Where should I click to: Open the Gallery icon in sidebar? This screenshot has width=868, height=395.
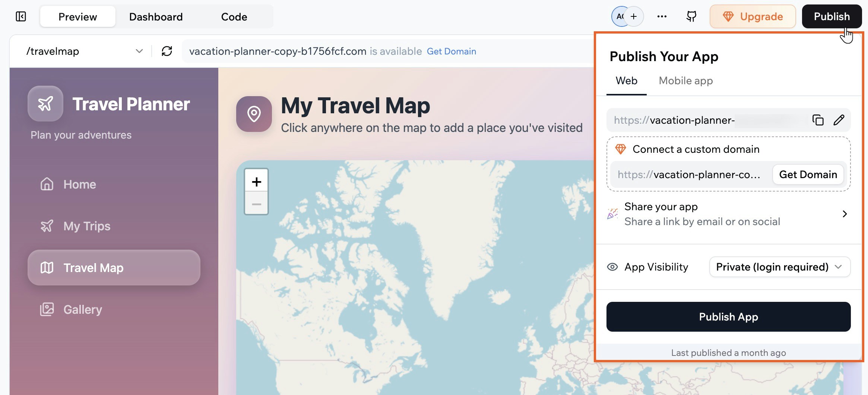[47, 309]
